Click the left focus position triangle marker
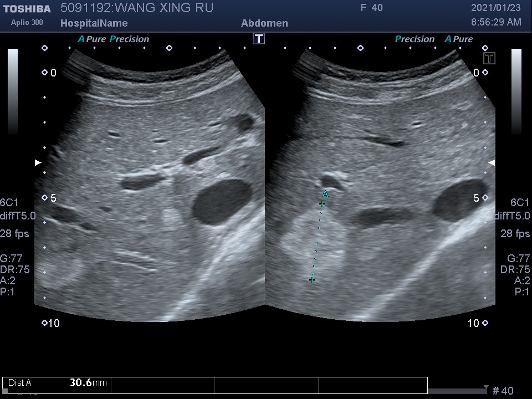 (x=38, y=162)
